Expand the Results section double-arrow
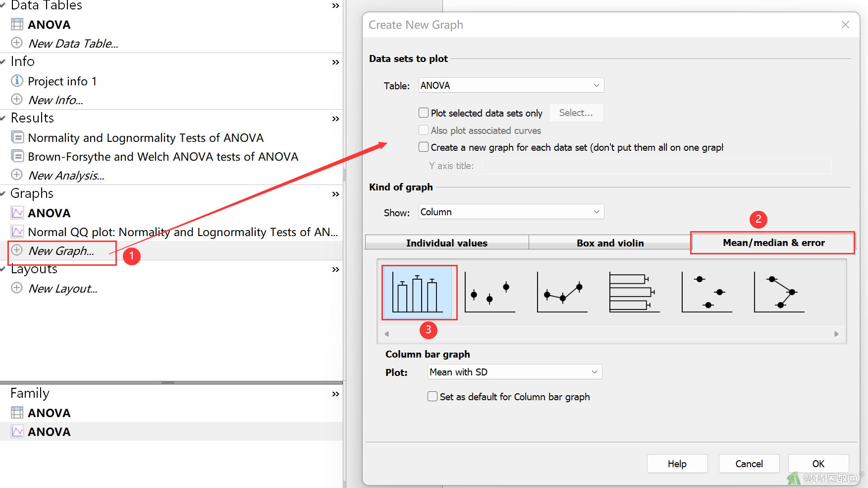Viewport: 868px width, 488px height. pyautogui.click(x=335, y=119)
